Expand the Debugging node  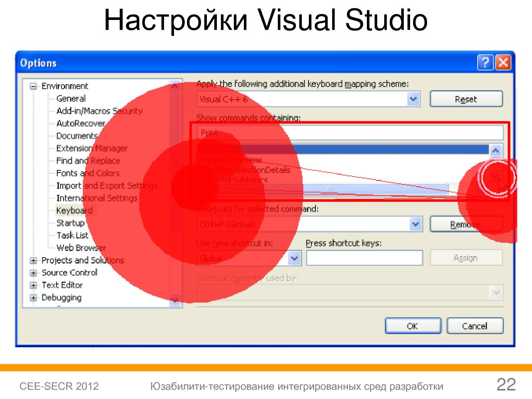[33, 298]
